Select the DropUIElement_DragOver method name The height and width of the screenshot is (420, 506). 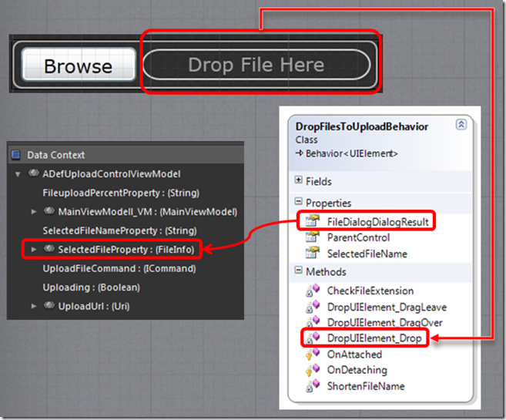385,322
